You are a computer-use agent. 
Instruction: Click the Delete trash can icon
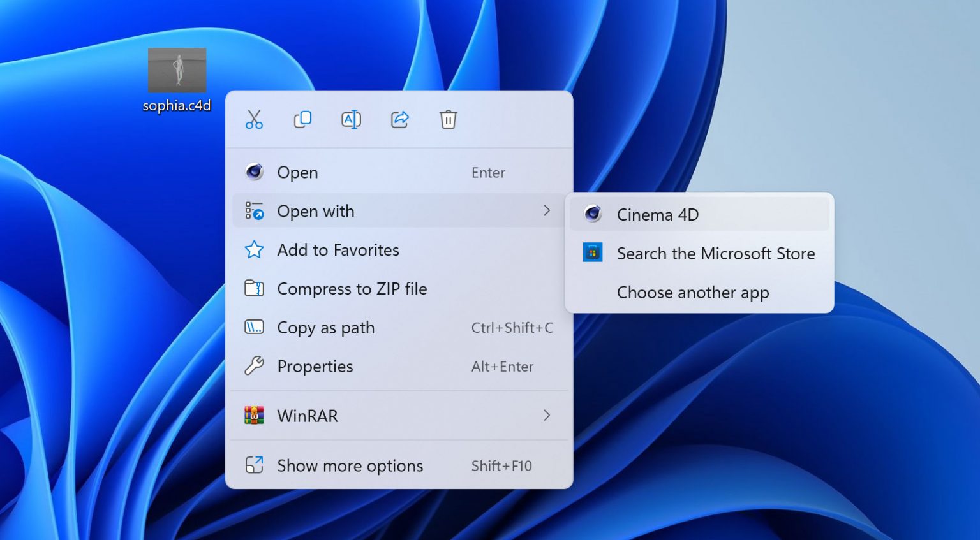coord(448,119)
